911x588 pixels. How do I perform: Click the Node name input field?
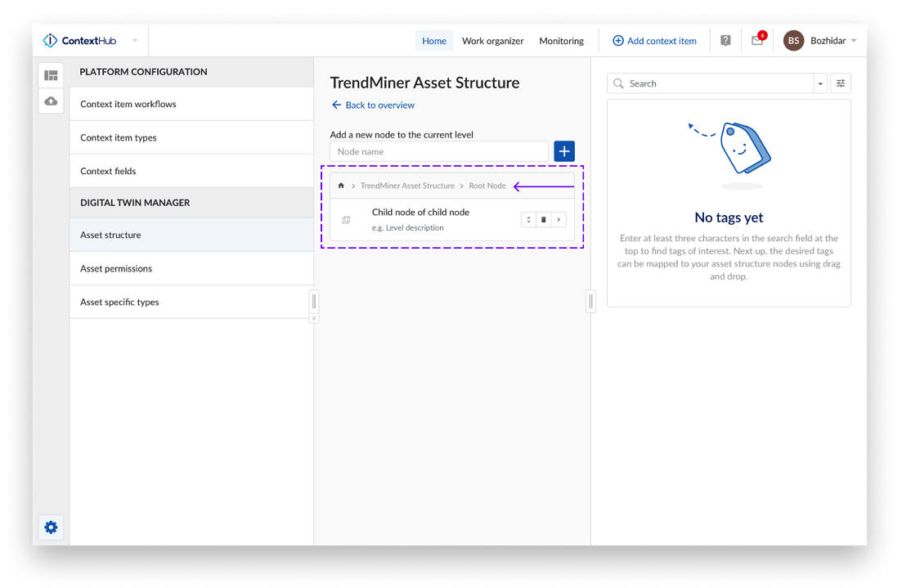[439, 151]
